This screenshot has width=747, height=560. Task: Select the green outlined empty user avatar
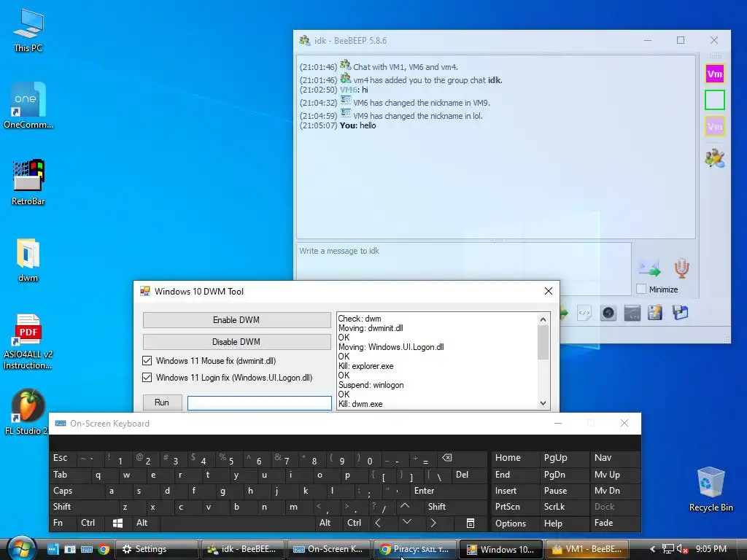(715, 100)
